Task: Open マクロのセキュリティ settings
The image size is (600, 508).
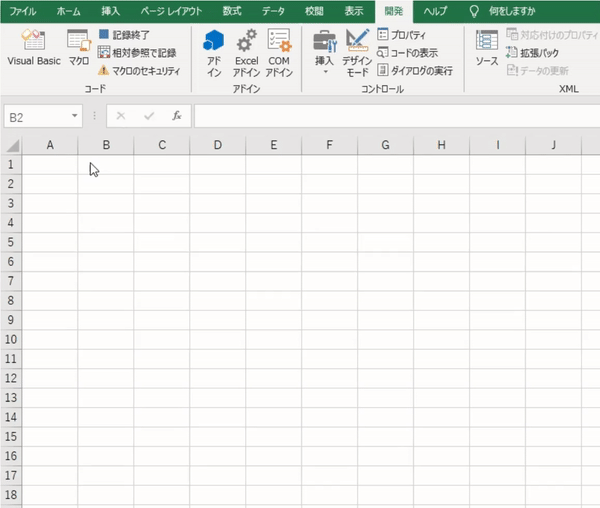Action: 139,70
